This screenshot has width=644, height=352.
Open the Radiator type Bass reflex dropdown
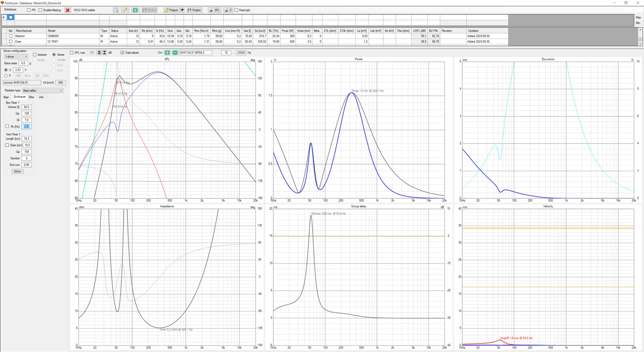tap(43, 91)
